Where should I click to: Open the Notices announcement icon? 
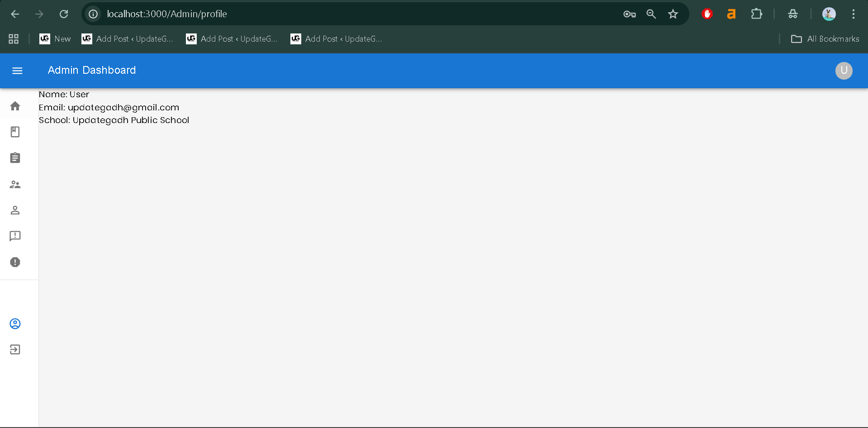15,236
